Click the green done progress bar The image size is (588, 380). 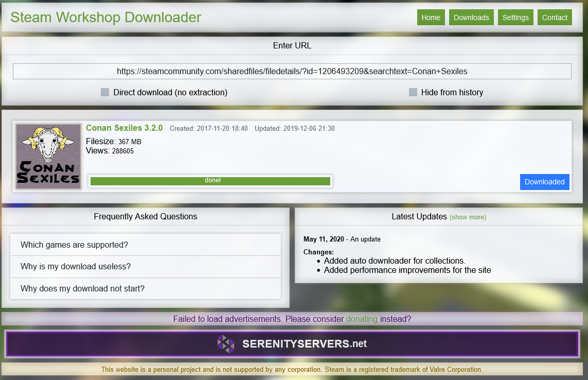click(x=210, y=181)
